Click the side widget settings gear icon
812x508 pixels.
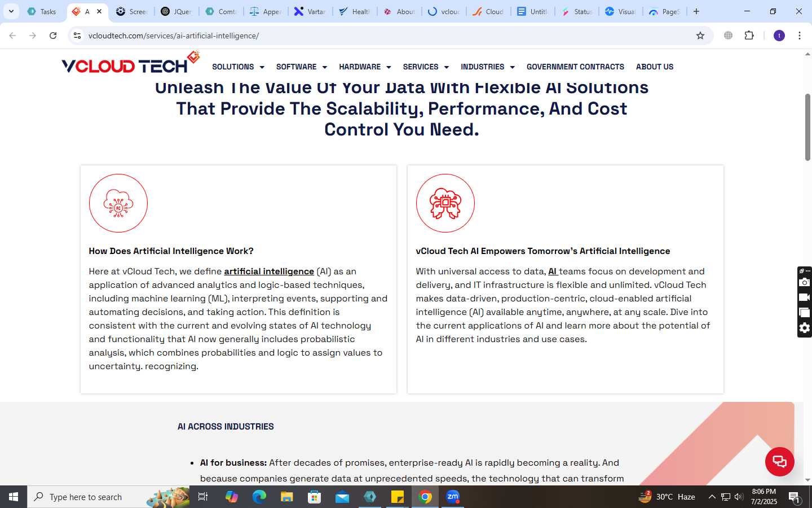click(x=805, y=328)
